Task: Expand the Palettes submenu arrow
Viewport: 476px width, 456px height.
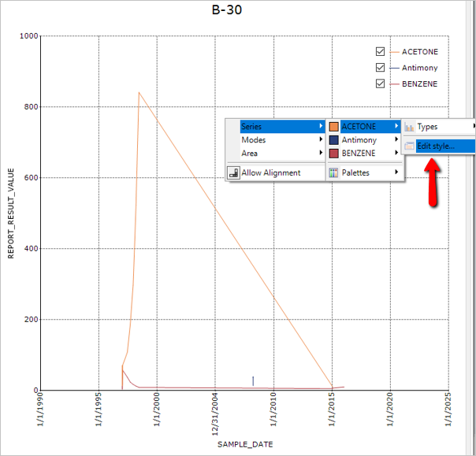Action: coord(396,172)
